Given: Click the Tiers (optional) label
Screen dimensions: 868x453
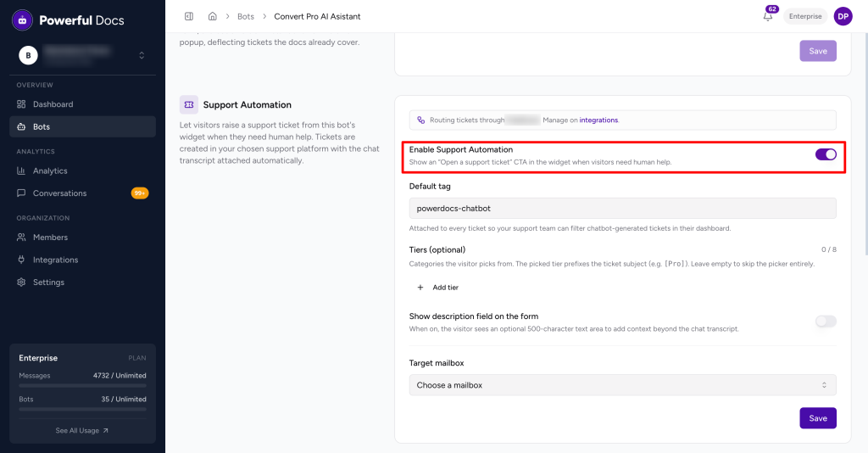Looking at the screenshot, I should coord(437,249).
